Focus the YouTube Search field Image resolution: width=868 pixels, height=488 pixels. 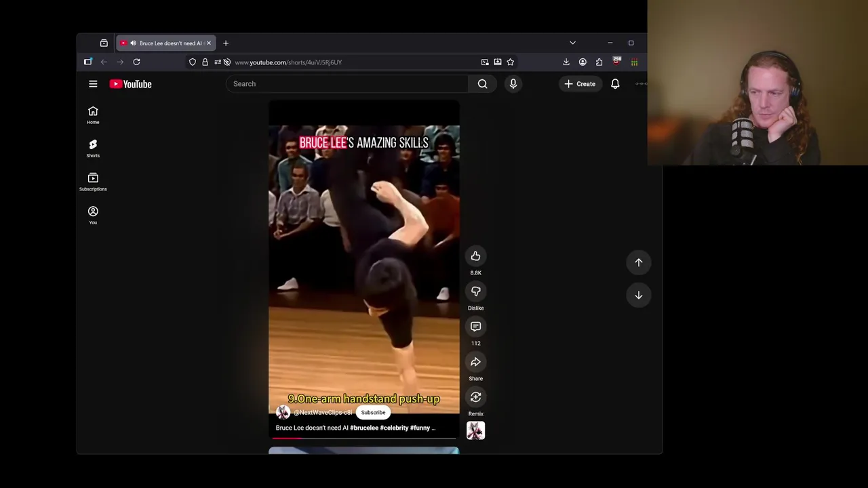pos(347,84)
